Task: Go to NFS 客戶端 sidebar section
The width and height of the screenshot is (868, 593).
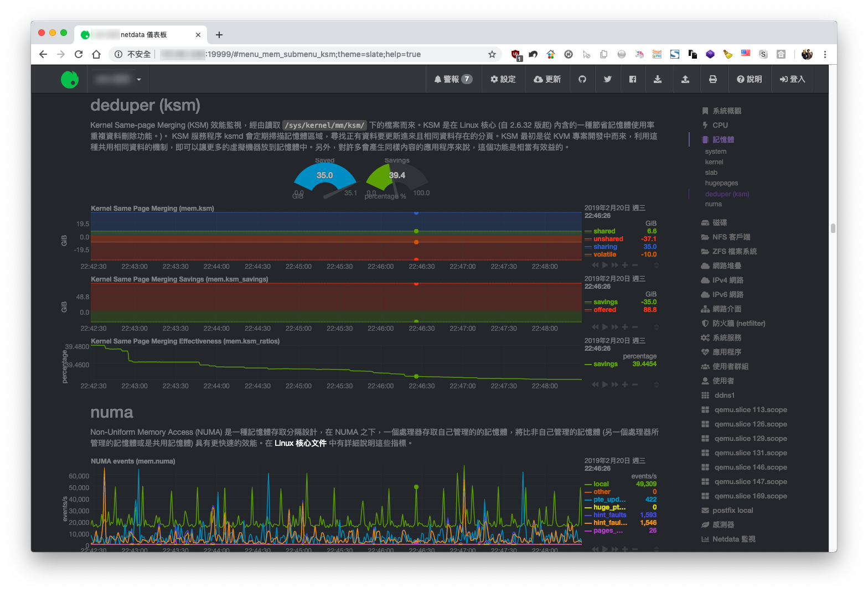Action: (x=726, y=237)
